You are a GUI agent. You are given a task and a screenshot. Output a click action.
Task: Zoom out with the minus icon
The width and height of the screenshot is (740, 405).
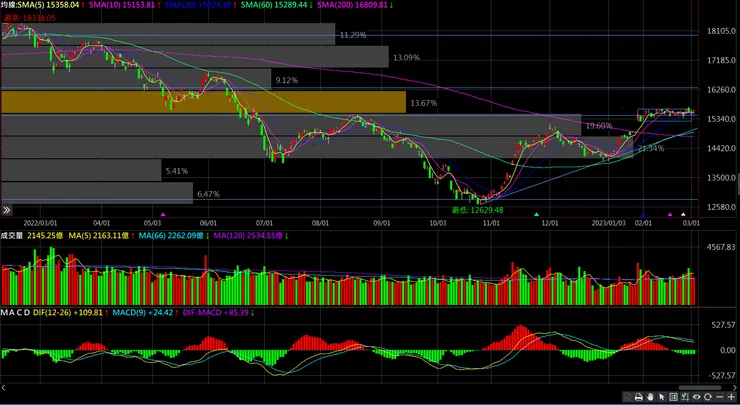click(x=720, y=397)
